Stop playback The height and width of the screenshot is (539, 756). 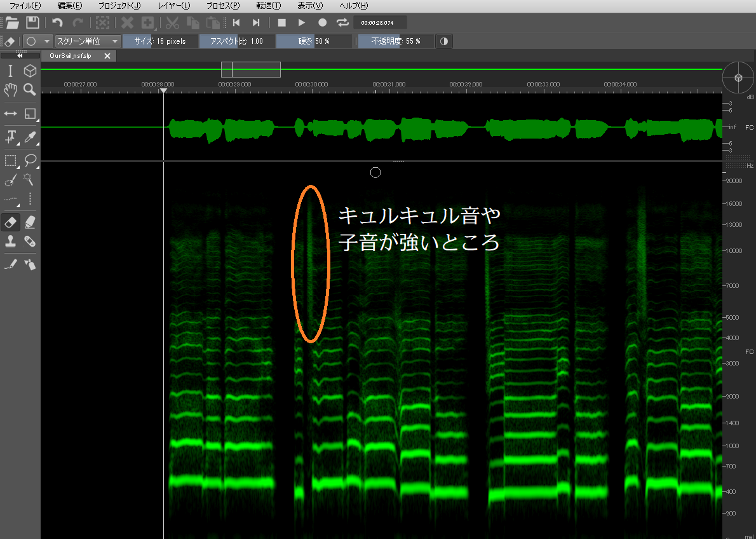[x=282, y=23]
